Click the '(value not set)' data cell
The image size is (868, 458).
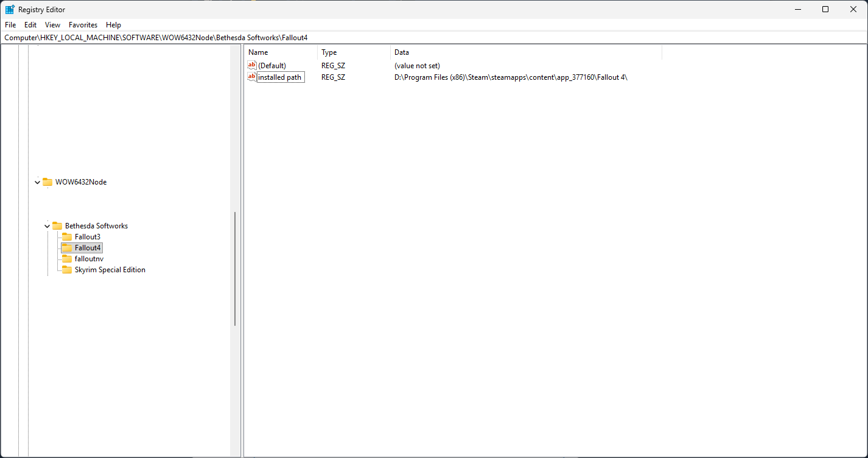click(x=417, y=65)
